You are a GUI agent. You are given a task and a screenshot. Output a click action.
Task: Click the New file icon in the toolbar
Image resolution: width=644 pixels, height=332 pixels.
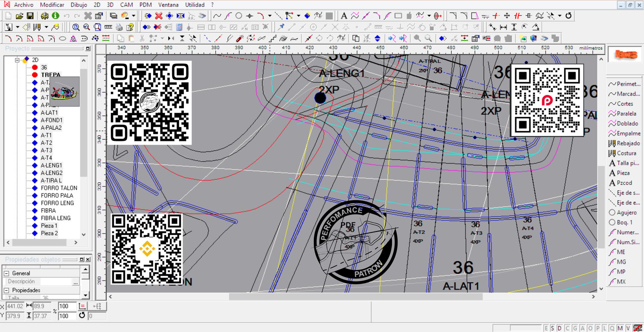point(9,16)
